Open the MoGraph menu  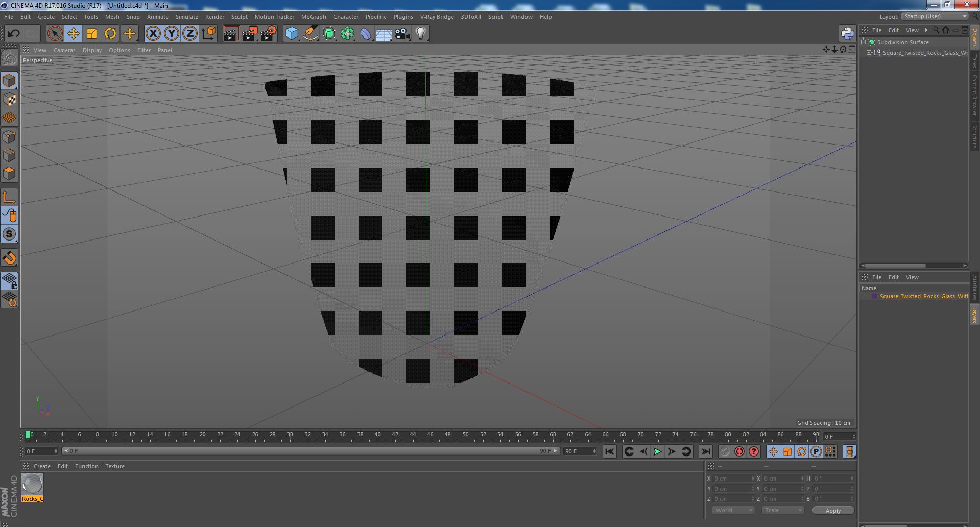(314, 17)
